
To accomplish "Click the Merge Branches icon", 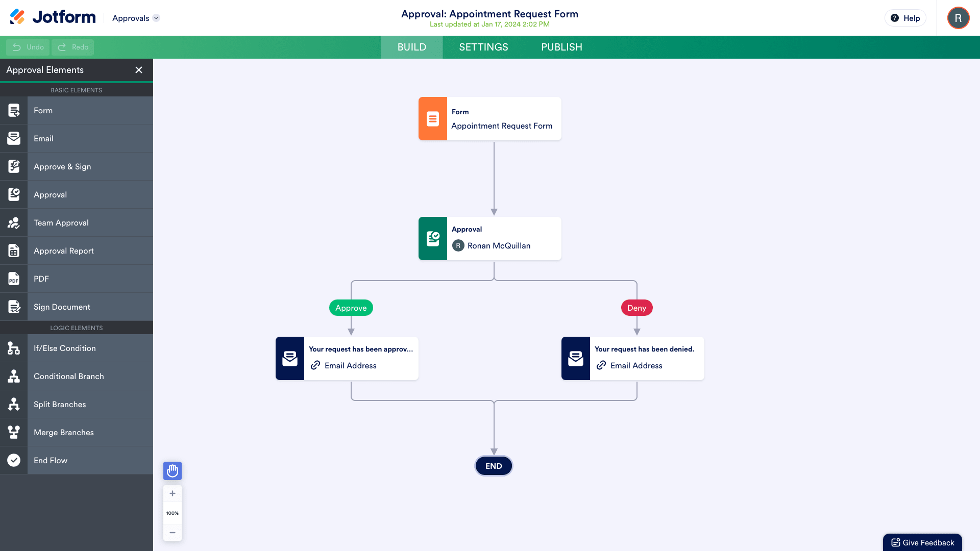I will pos(13,432).
